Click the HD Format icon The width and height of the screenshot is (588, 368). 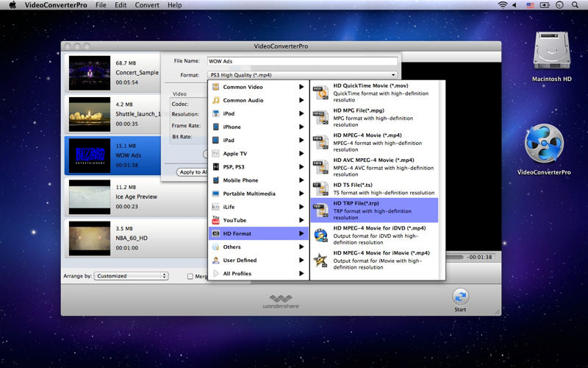(x=215, y=233)
